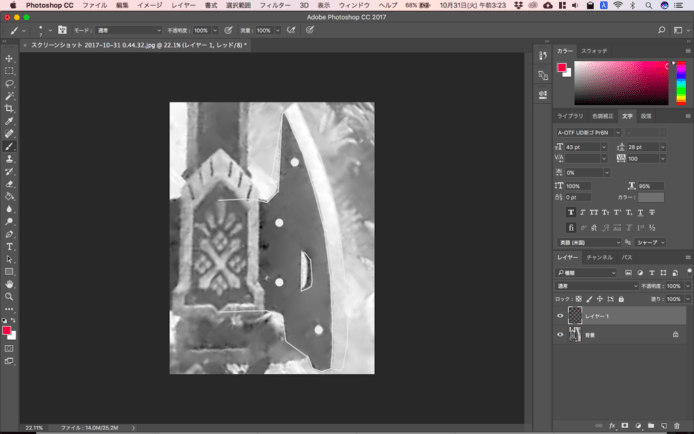Lock all attributes of the layer
The height and width of the screenshot is (434, 694).
(x=621, y=299)
